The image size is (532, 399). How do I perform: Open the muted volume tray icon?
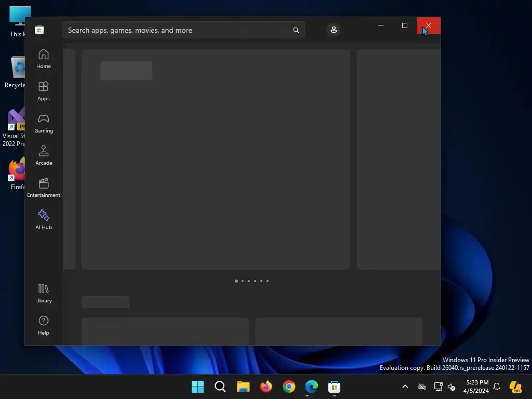coord(451,387)
